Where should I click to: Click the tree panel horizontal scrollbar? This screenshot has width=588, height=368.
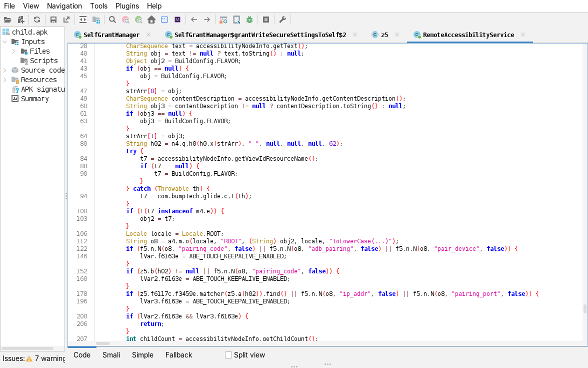click(27, 348)
